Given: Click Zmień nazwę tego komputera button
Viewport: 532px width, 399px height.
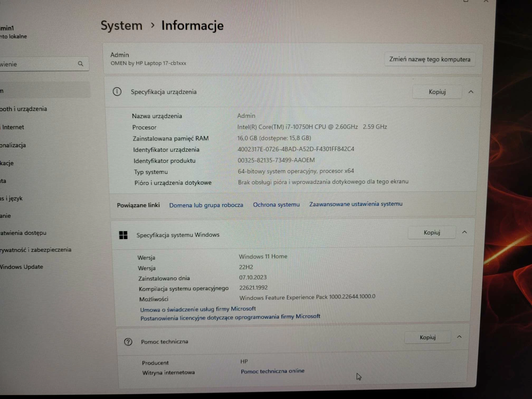Looking at the screenshot, I should coord(430,59).
